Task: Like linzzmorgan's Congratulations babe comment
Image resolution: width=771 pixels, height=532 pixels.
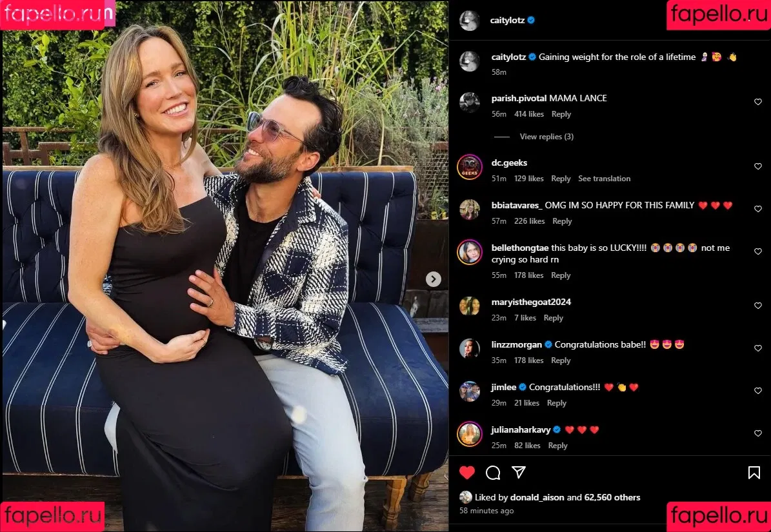Action: pos(757,348)
